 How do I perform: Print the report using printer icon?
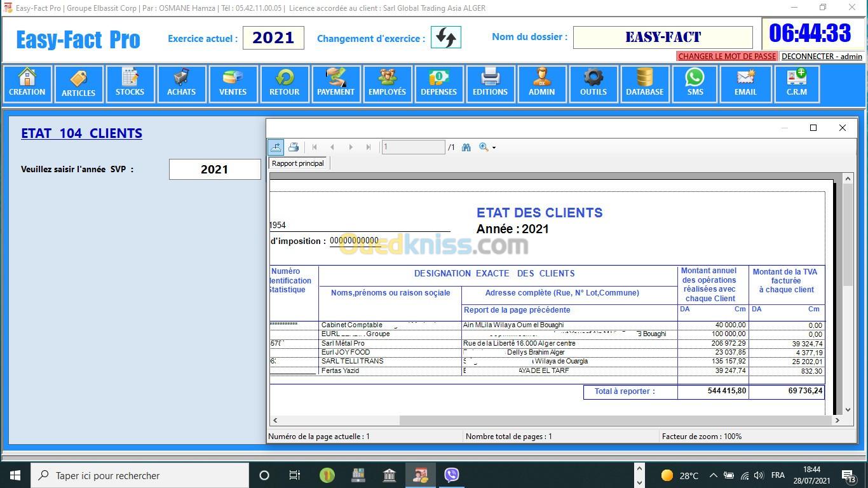pos(294,147)
